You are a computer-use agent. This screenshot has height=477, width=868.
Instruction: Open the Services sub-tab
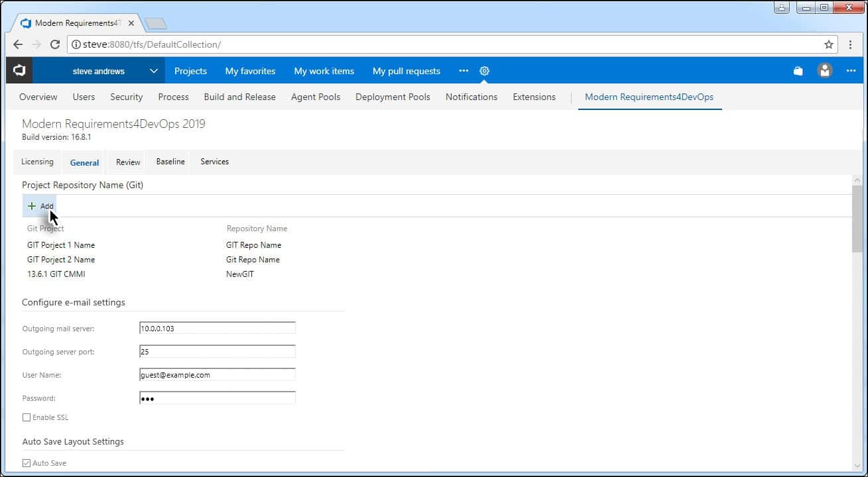click(x=215, y=162)
